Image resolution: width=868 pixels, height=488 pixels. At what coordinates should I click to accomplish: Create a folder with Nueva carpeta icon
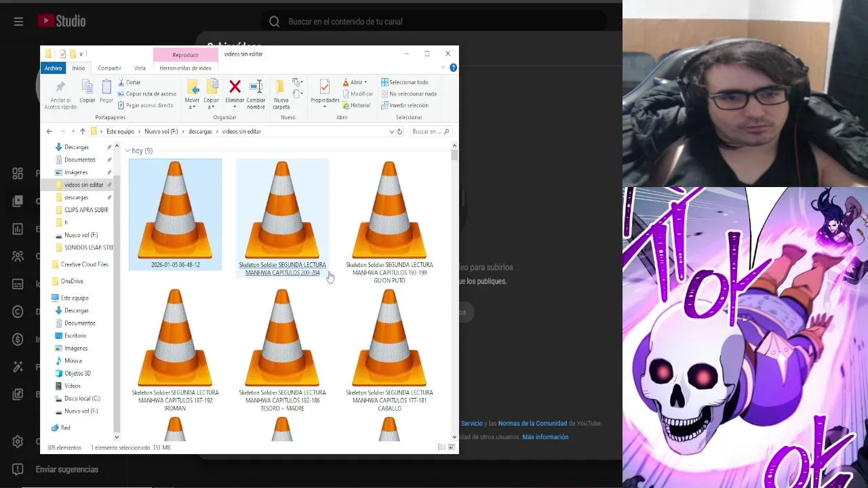point(281,87)
